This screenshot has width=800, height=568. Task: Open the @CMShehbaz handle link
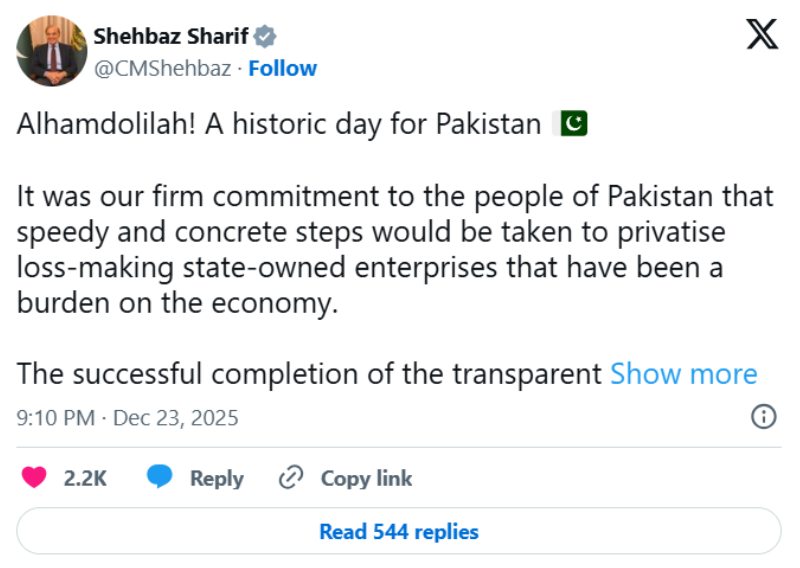coord(162,68)
